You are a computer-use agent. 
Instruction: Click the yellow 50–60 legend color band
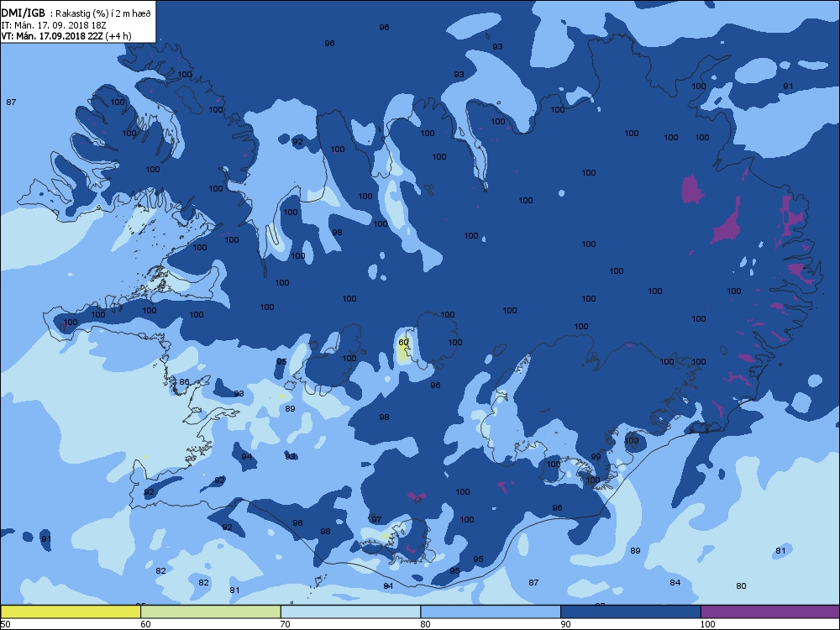[71, 612]
